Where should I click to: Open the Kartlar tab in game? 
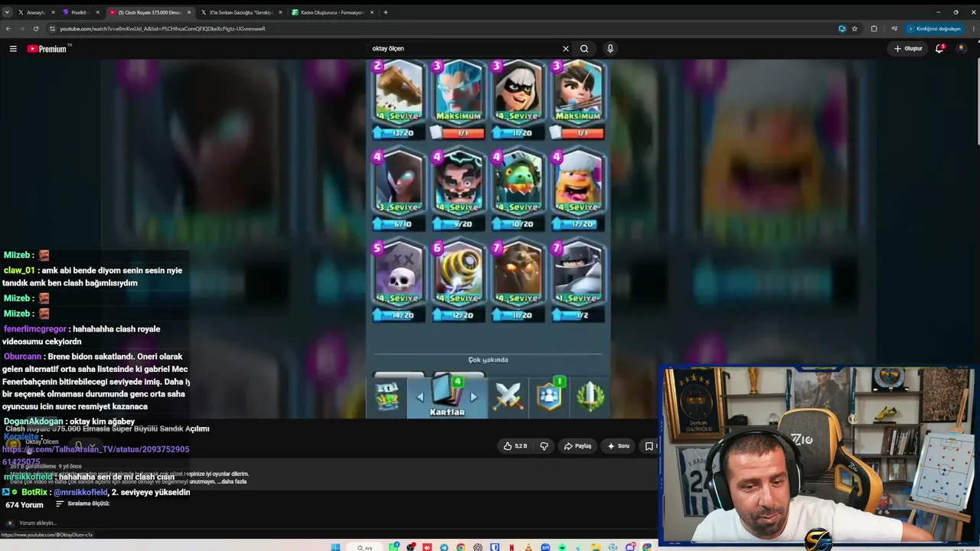point(447,396)
